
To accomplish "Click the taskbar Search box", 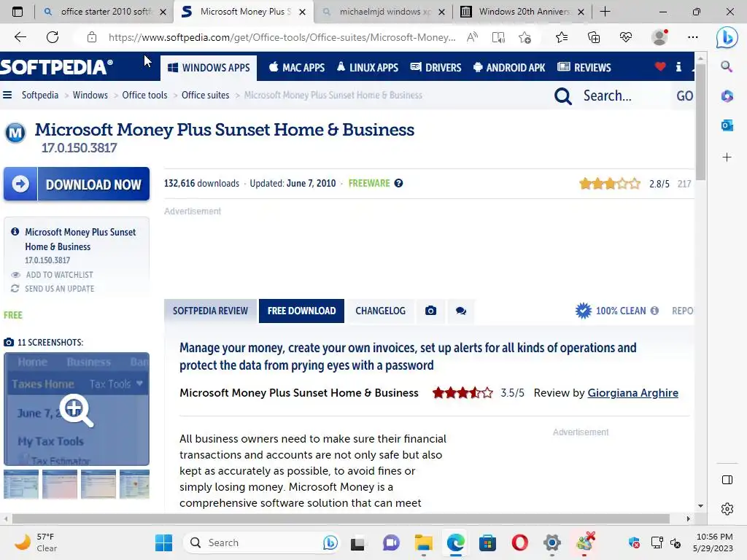I will coord(261,542).
